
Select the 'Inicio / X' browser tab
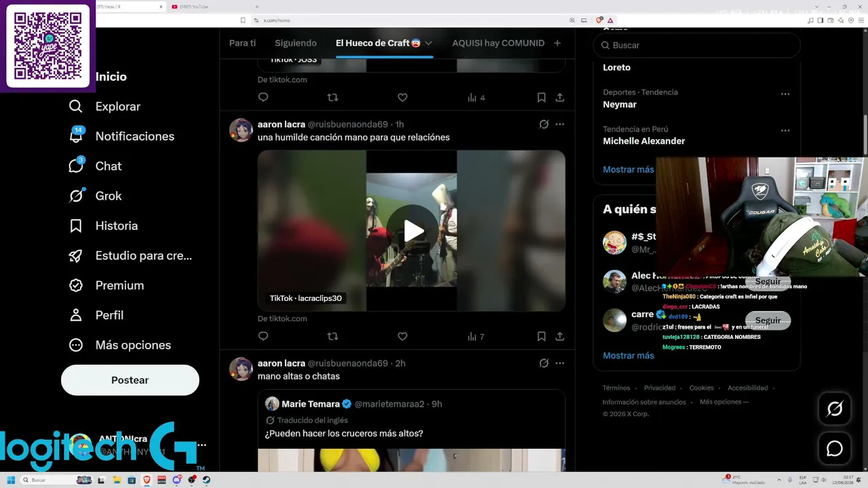pos(130,7)
